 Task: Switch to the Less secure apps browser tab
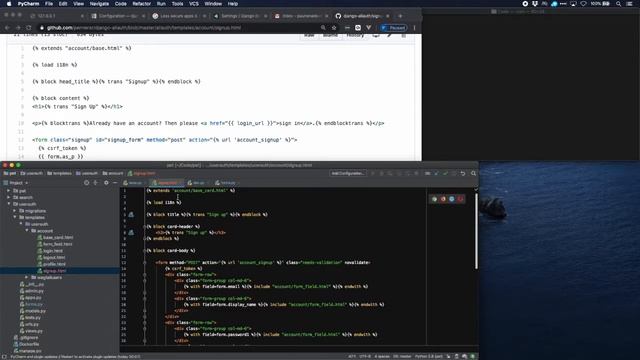(178, 16)
